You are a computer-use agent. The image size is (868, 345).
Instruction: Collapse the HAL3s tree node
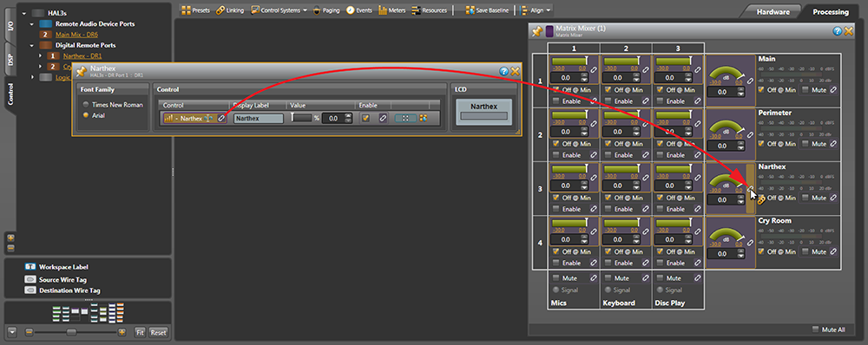[x=23, y=13]
